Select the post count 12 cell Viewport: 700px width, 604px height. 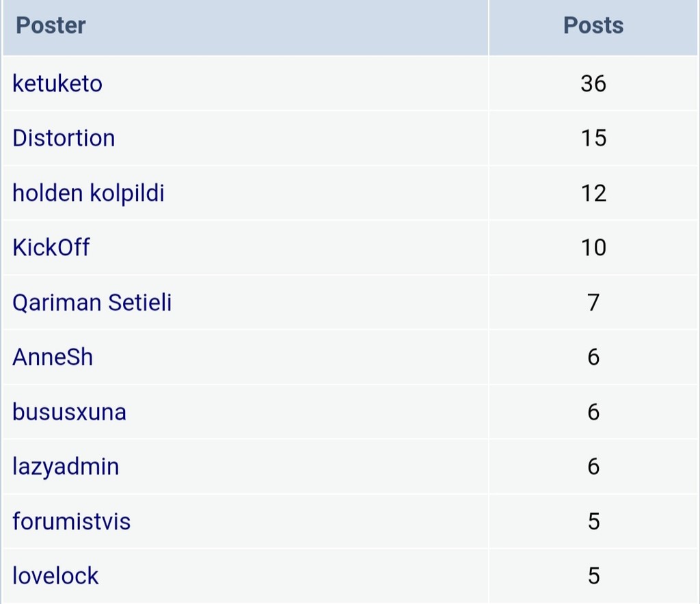pyautogui.click(x=593, y=193)
